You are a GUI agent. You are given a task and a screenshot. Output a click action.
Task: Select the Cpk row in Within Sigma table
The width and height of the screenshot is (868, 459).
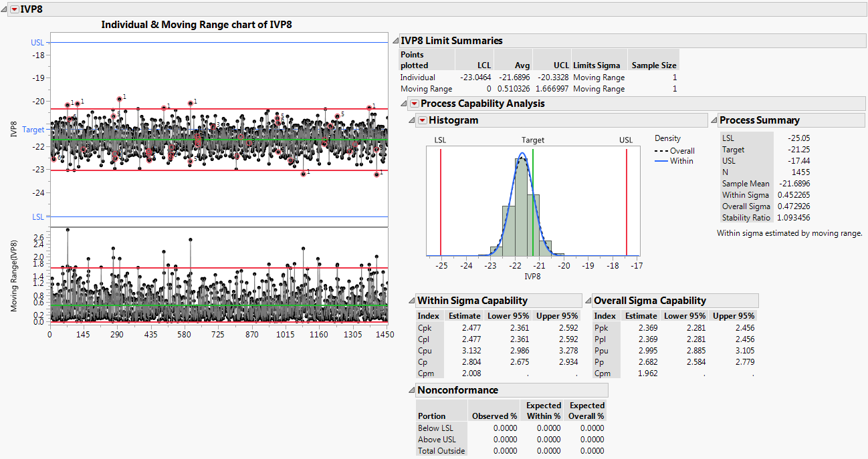(x=425, y=328)
